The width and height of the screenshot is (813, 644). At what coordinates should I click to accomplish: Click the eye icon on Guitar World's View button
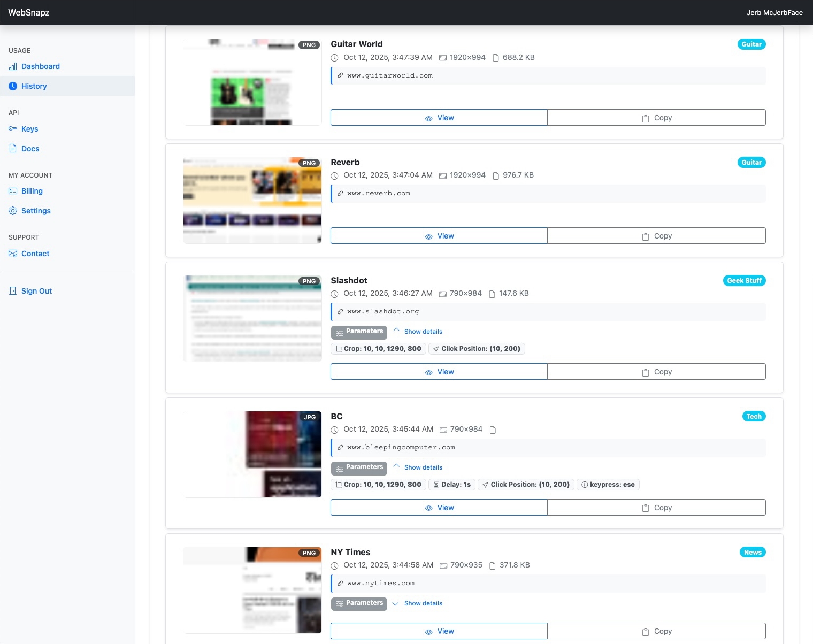click(x=428, y=117)
